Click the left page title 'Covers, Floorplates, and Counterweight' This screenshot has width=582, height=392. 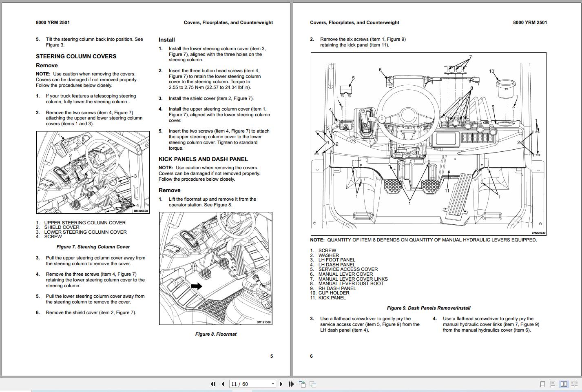228,22
